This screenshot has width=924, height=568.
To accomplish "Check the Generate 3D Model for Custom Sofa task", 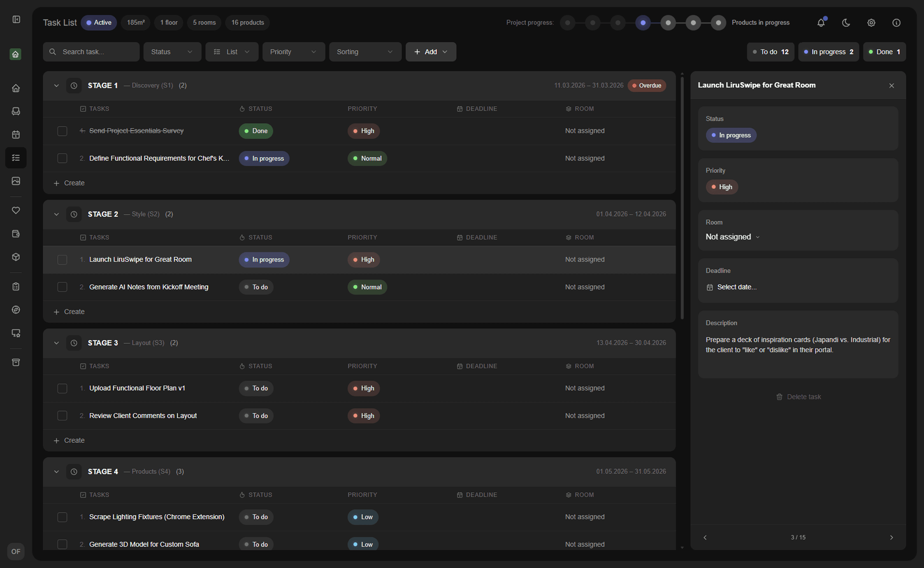I will [62, 544].
